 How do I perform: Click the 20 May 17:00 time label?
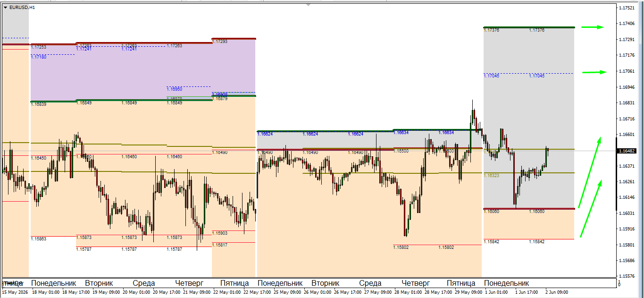(167, 292)
